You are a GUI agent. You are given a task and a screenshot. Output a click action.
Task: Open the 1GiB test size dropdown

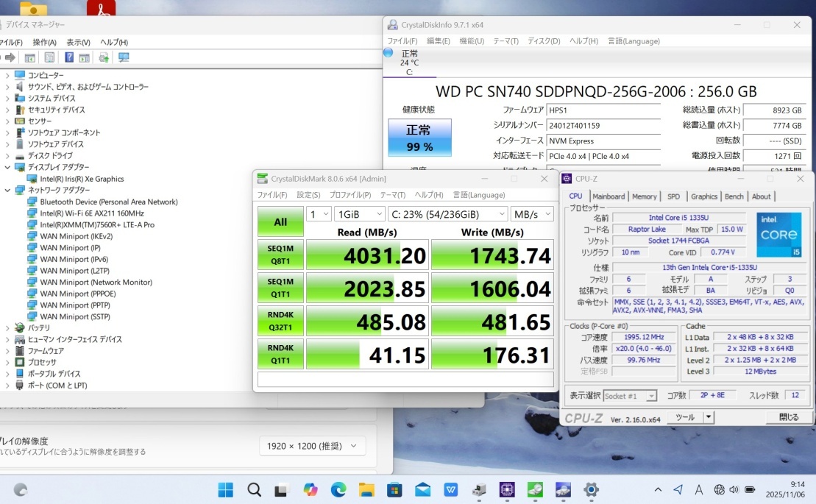(x=359, y=214)
